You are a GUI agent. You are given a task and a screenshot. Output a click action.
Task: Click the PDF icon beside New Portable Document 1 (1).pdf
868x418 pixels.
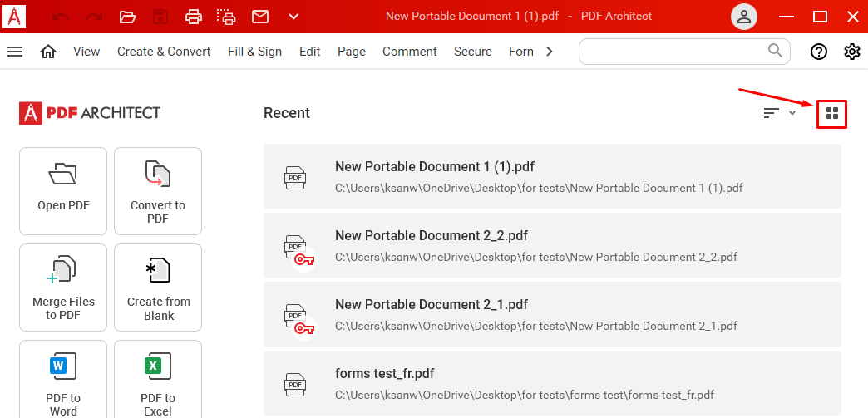(x=296, y=178)
